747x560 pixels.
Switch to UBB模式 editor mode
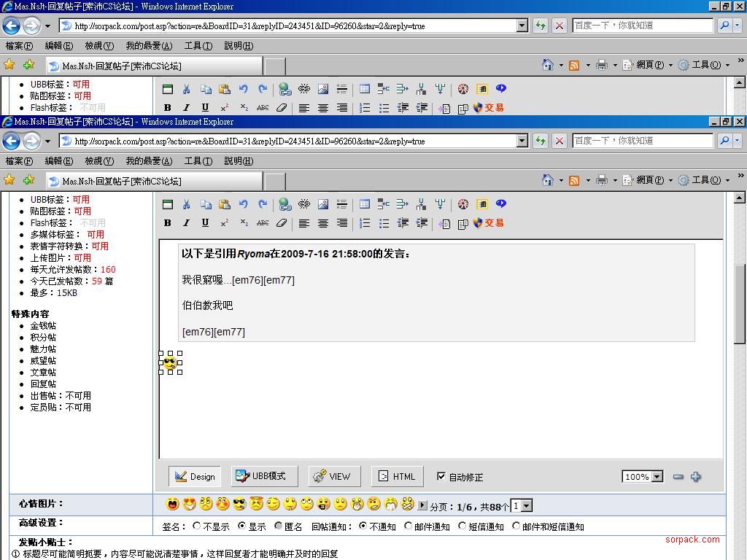click(260, 476)
